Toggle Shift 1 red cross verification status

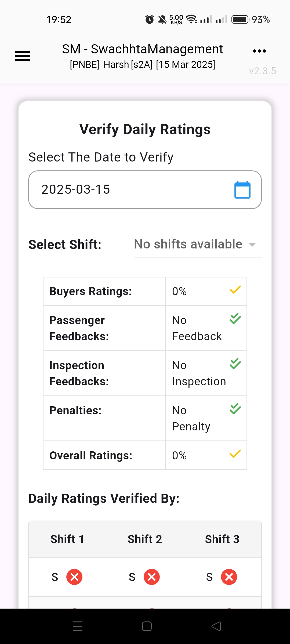tap(74, 577)
